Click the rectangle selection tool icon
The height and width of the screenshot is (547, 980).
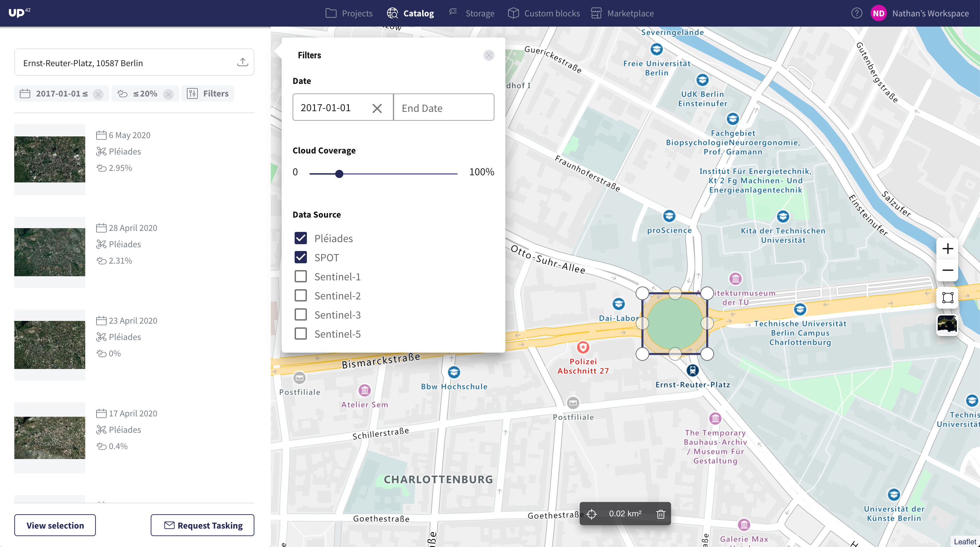pyautogui.click(x=947, y=297)
